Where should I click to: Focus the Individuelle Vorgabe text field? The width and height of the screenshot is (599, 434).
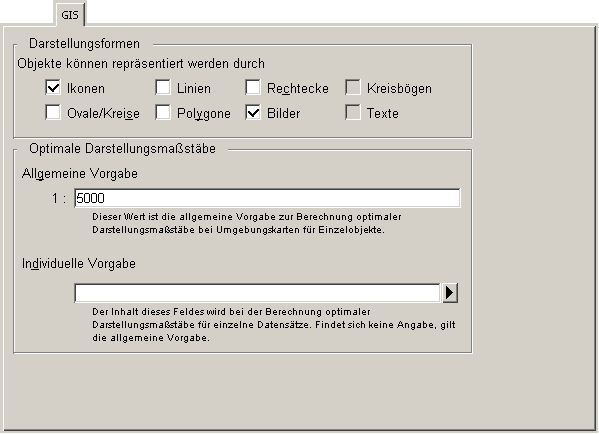pyautogui.click(x=257, y=293)
